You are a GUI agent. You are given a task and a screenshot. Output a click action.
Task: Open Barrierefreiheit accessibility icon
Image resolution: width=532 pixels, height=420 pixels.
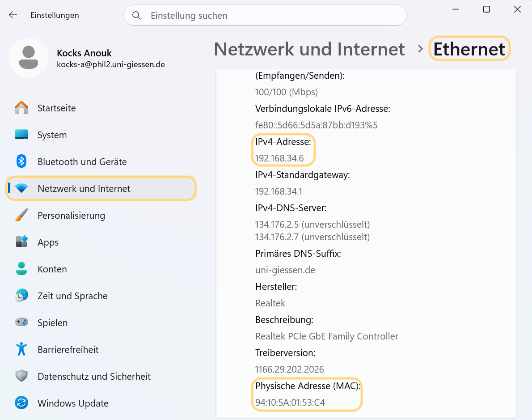click(x=21, y=349)
